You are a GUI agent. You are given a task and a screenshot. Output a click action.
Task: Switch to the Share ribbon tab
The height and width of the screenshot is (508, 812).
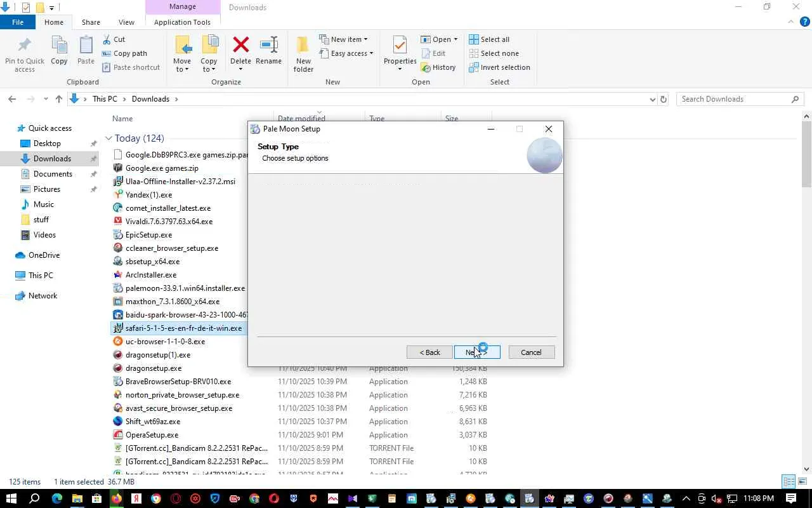tap(91, 22)
